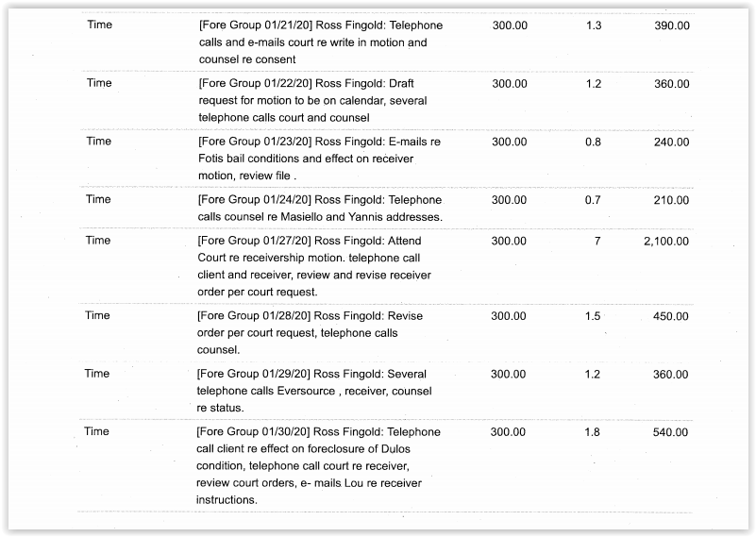The image size is (756, 537).
Task: Click the 01/27/20 Attend Court entry description
Action: coord(320,266)
